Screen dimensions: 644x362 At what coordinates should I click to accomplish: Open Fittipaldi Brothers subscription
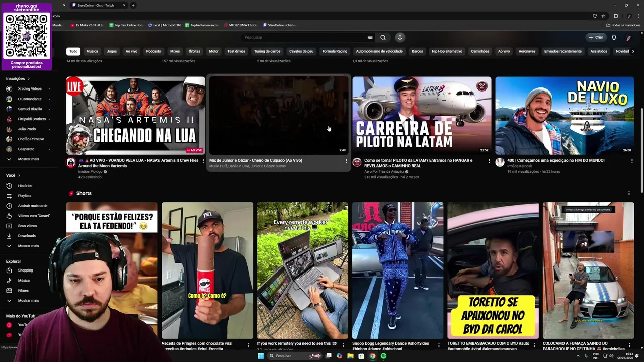32,119
